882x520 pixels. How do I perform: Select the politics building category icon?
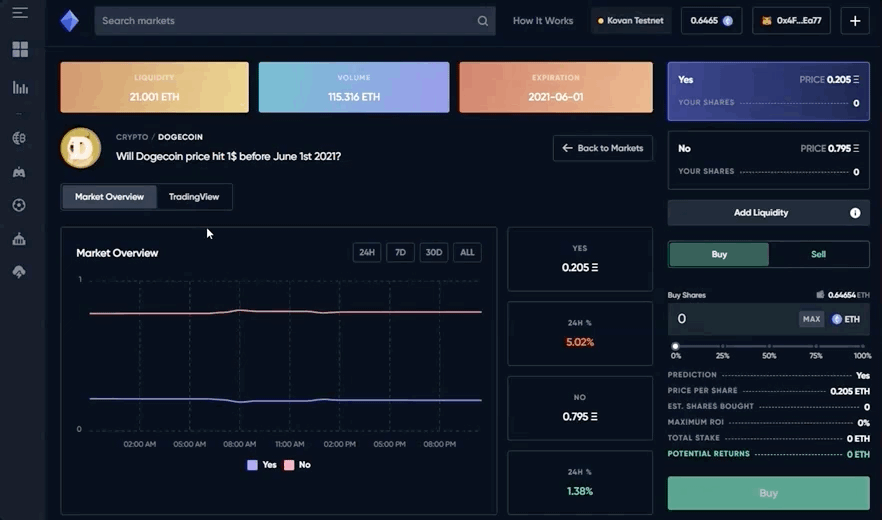point(19,239)
